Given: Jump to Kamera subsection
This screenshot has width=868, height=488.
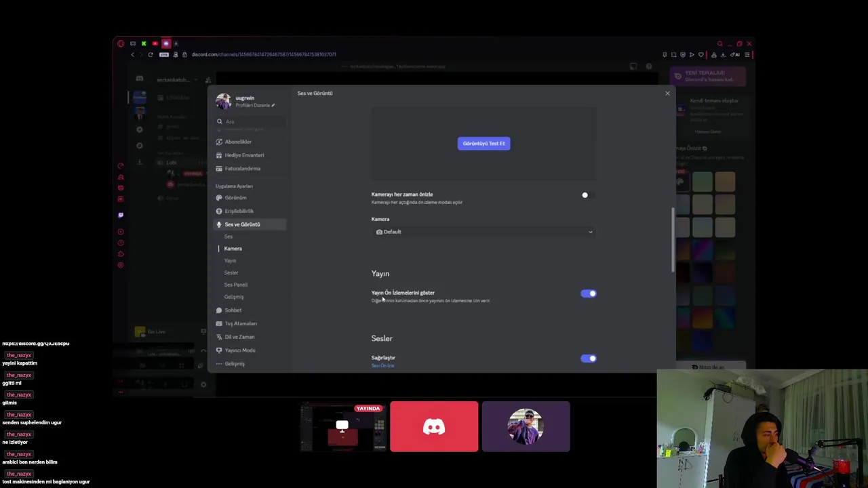Looking at the screenshot, I should click(233, 249).
